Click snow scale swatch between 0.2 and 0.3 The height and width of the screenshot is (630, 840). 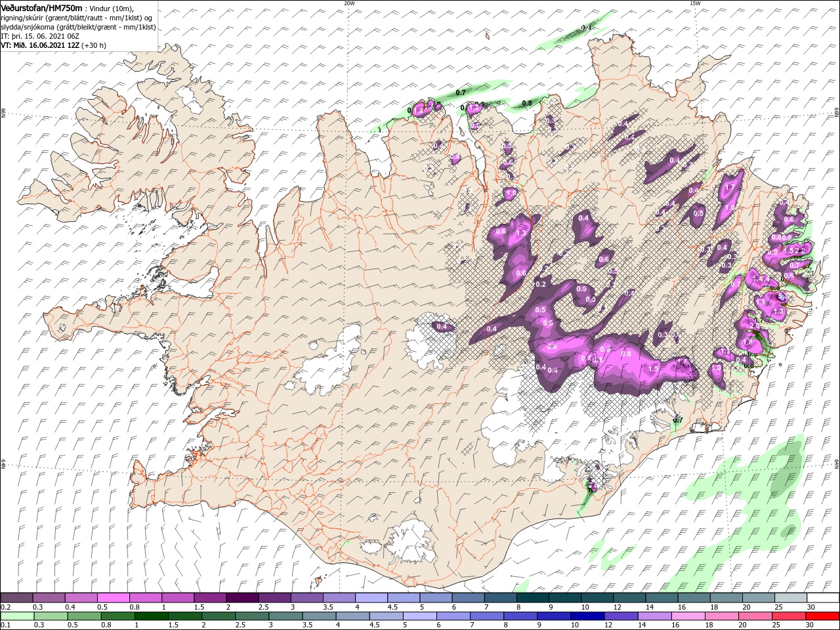click(x=16, y=598)
